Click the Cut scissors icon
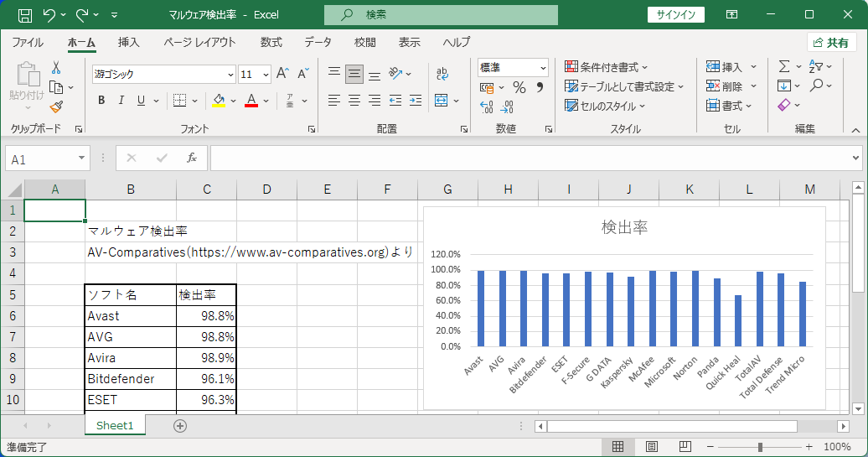 (x=56, y=68)
